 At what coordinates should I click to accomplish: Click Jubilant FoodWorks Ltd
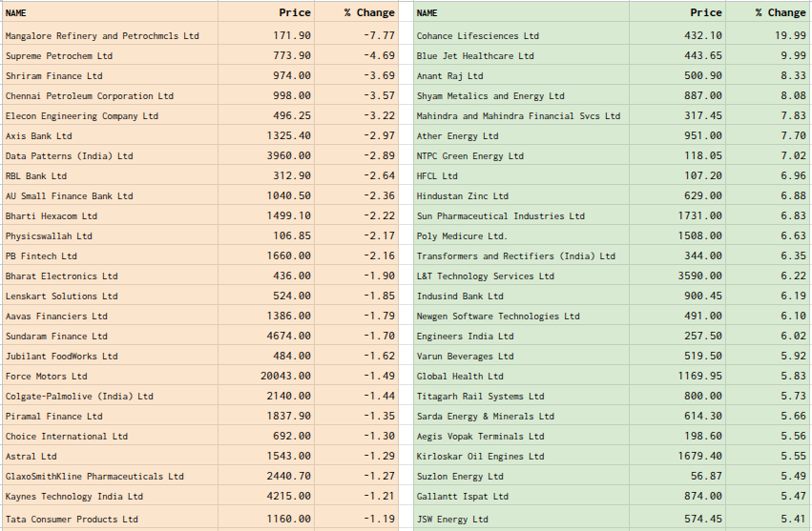(62, 357)
